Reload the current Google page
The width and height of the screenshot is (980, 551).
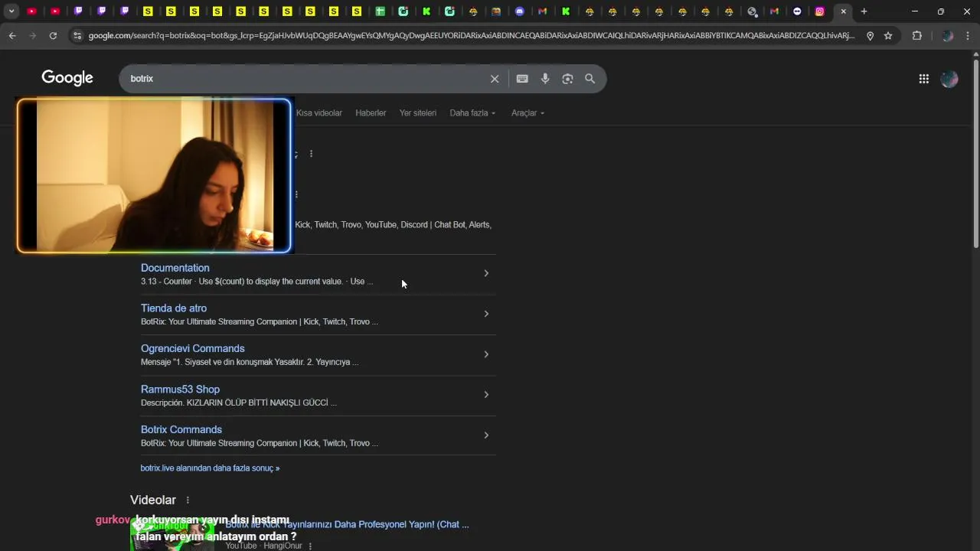53,35
